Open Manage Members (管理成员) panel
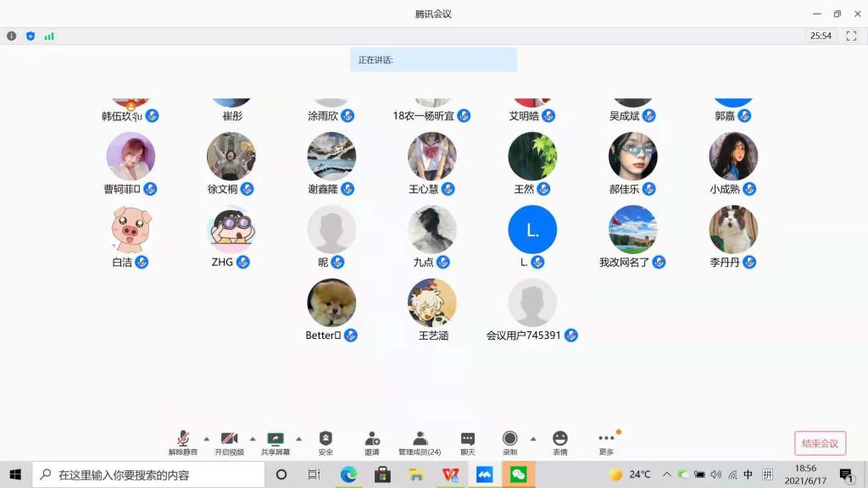This screenshot has height=488, width=868. pos(420,442)
